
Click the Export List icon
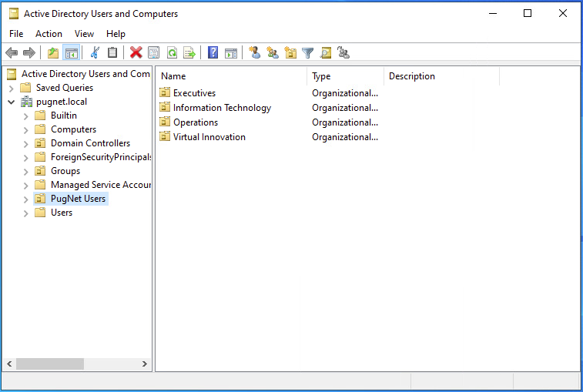click(189, 53)
